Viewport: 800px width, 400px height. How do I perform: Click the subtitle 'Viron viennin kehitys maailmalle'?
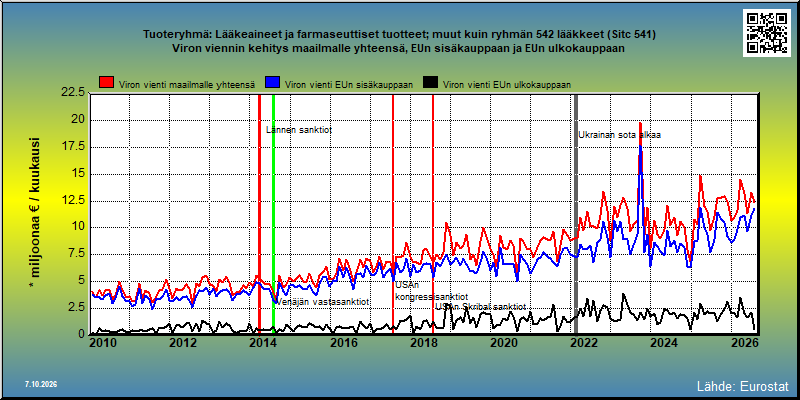point(399,48)
